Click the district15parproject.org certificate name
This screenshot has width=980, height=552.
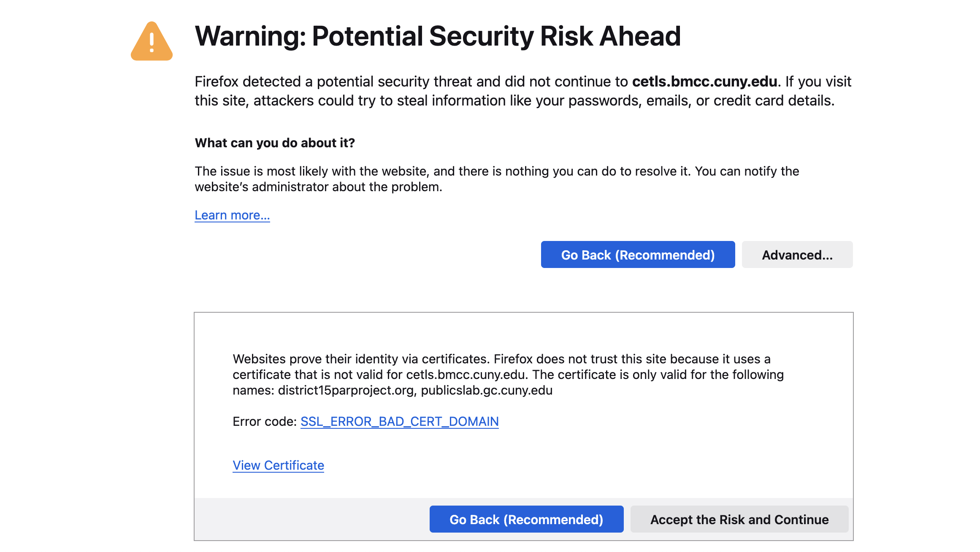point(346,390)
